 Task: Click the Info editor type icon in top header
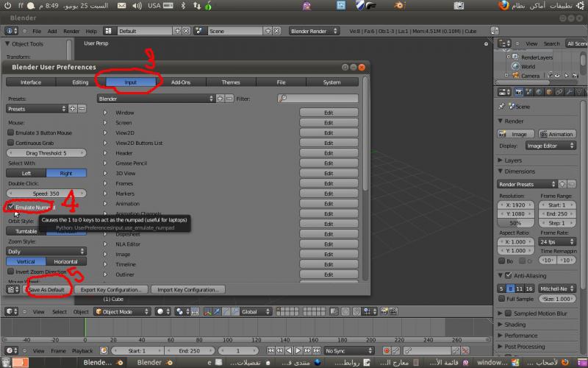[11, 31]
